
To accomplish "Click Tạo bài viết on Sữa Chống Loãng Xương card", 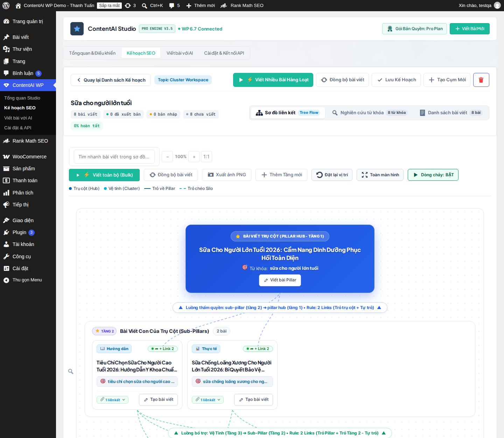I will point(254,400).
